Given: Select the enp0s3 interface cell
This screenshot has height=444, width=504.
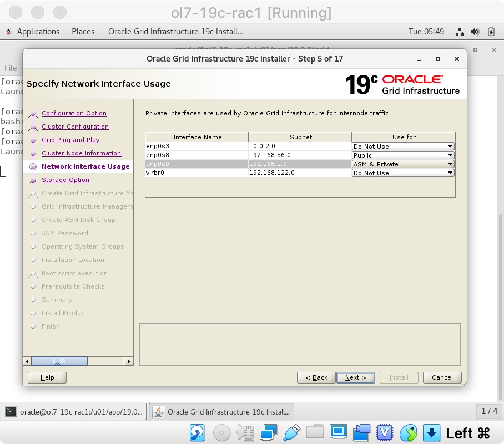Looking at the screenshot, I should coord(196,146).
